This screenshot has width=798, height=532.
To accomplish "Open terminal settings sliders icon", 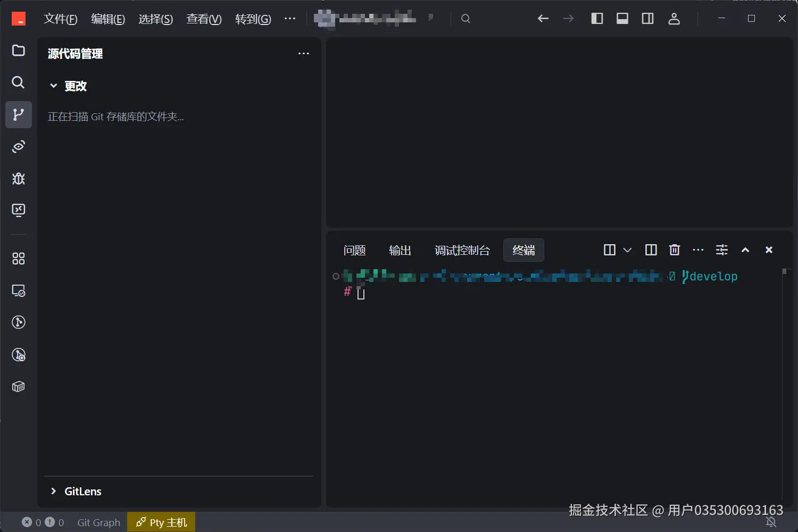I will click(722, 250).
